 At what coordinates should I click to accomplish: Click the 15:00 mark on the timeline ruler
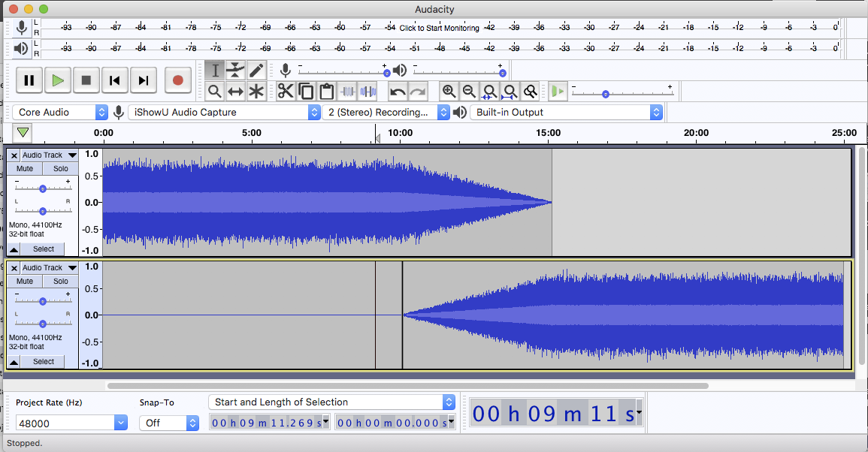point(548,133)
